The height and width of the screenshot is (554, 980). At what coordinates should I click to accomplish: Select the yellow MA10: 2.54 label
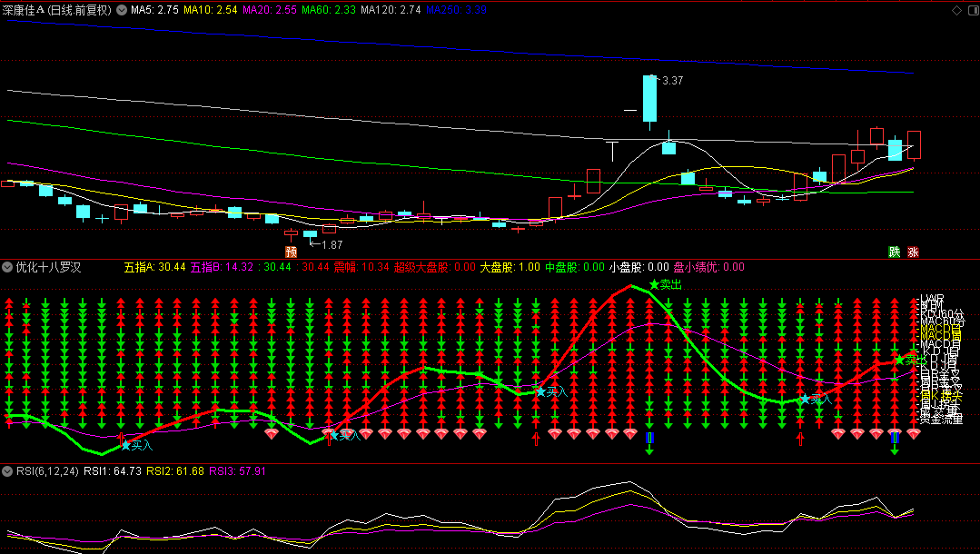point(210,10)
